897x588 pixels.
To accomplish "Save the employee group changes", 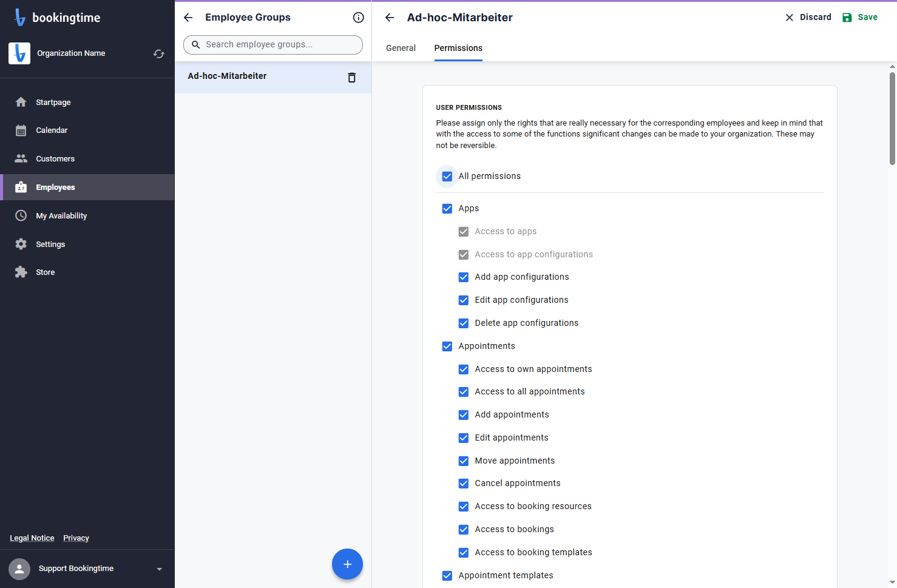I will pyautogui.click(x=860, y=18).
